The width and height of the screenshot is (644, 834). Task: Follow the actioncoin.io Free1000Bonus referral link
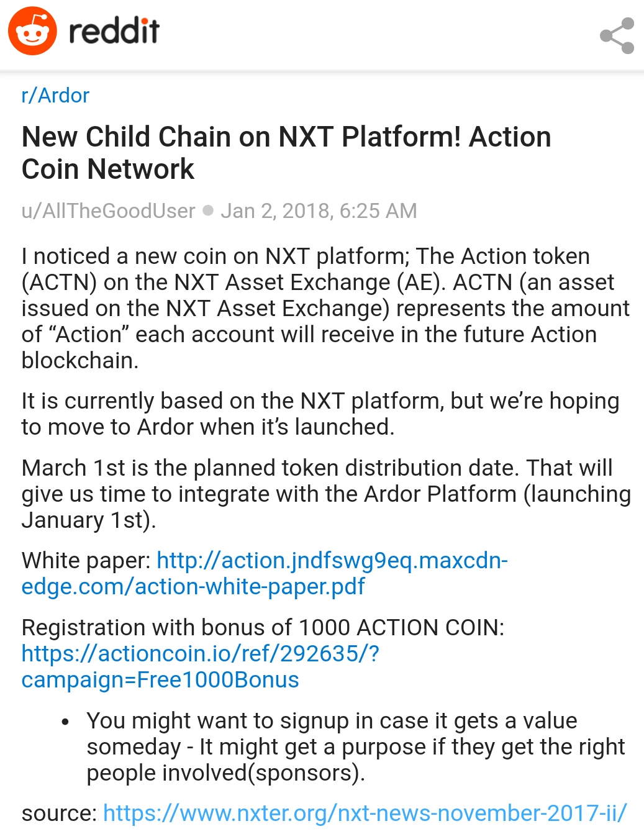[x=199, y=667]
